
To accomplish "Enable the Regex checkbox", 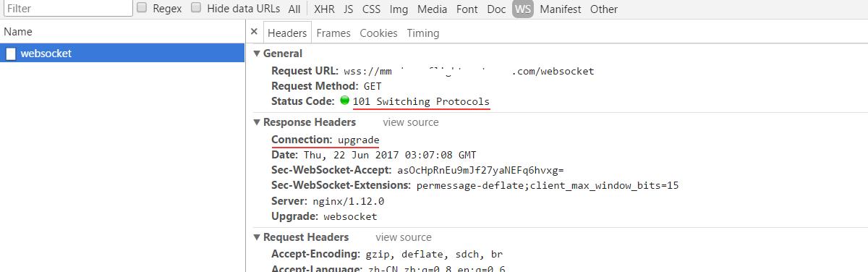I will pos(142,8).
